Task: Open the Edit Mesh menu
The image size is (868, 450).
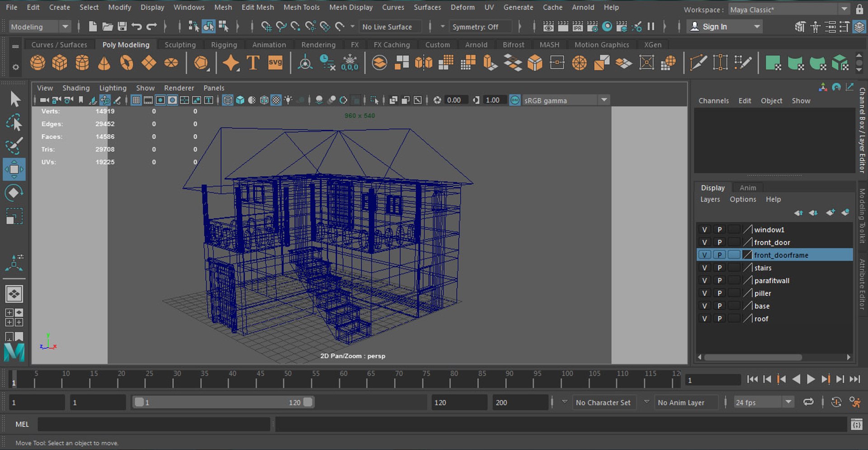Action: 257,7
